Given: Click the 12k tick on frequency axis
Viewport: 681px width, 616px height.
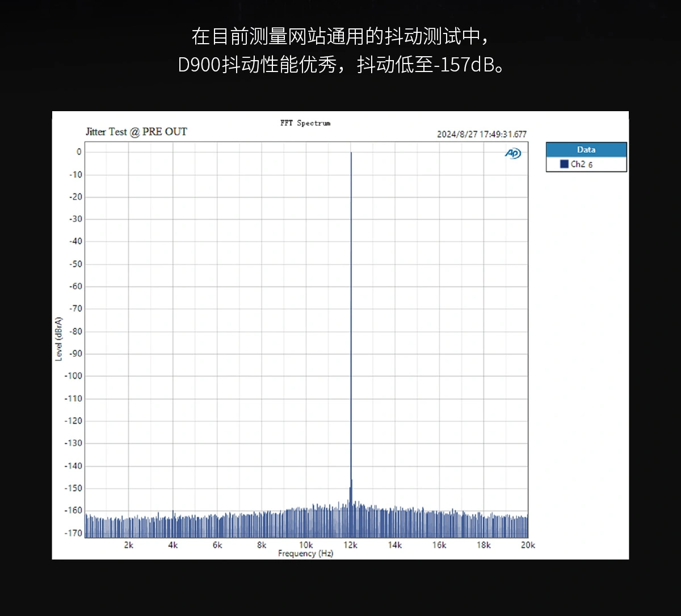Looking at the screenshot, I should point(350,545).
